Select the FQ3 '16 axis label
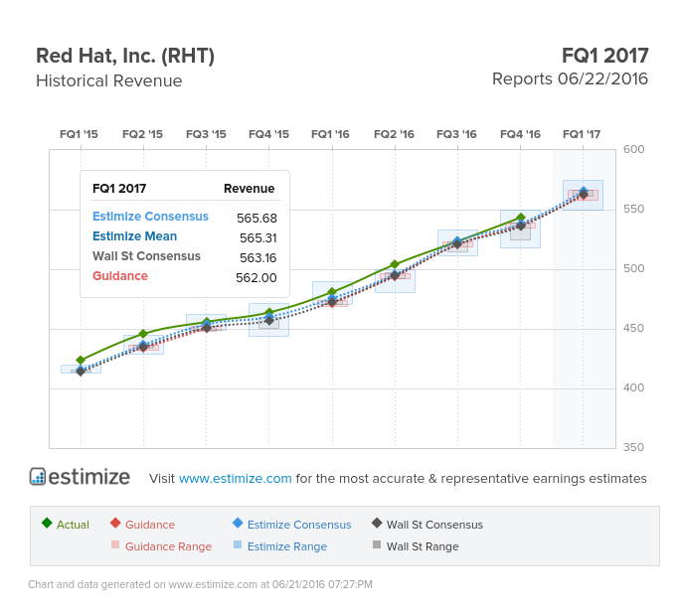 456,134
